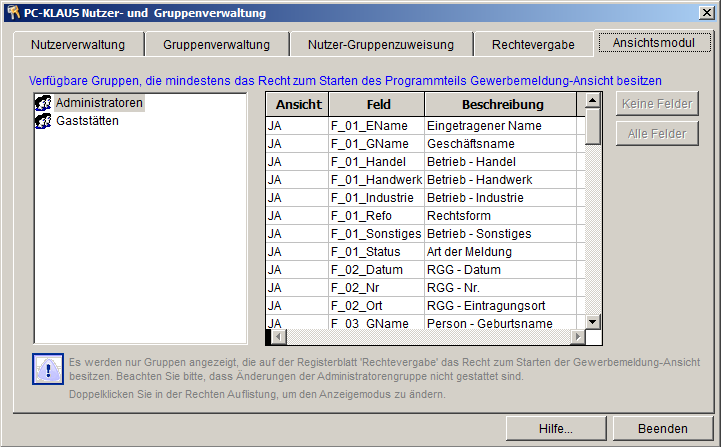The width and height of the screenshot is (721, 447).
Task: Switch to the Nutzerverwaltung tab
Action: (x=78, y=45)
